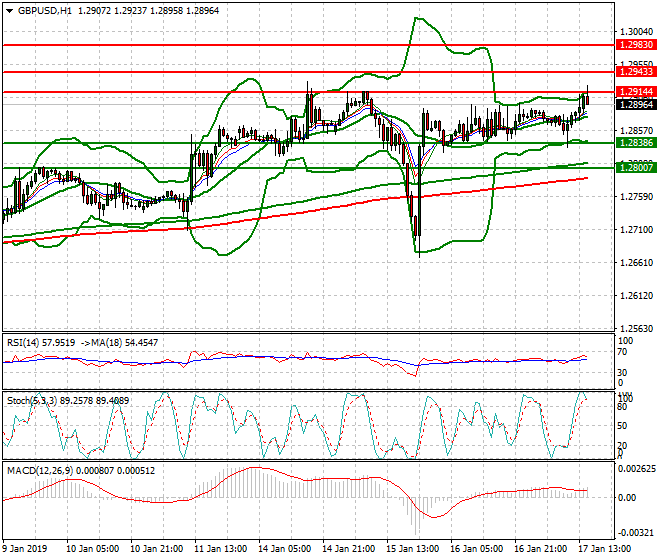Click the 15 Jan 13:00 time label
660x560 pixels.
(413, 549)
